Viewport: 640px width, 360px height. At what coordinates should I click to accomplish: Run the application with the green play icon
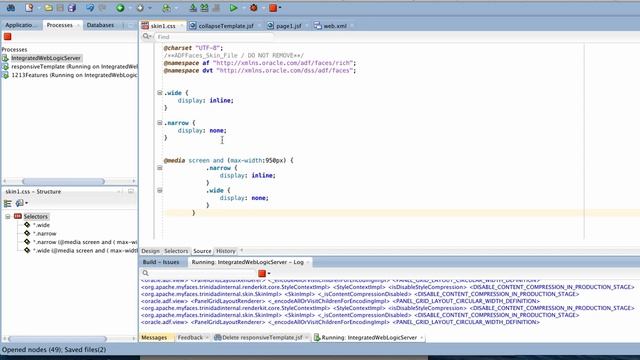click(233, 7)
